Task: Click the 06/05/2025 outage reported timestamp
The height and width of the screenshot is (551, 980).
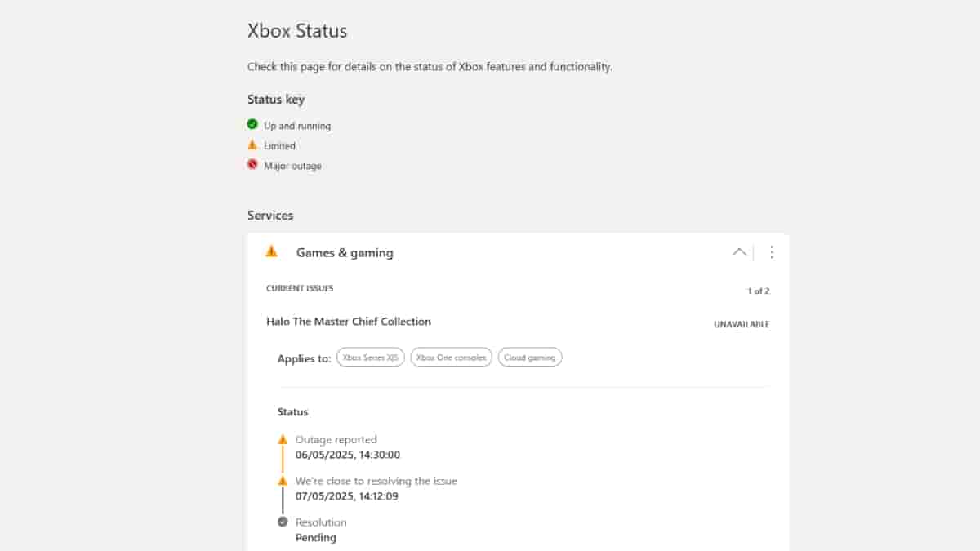Action: pos(347,455)
